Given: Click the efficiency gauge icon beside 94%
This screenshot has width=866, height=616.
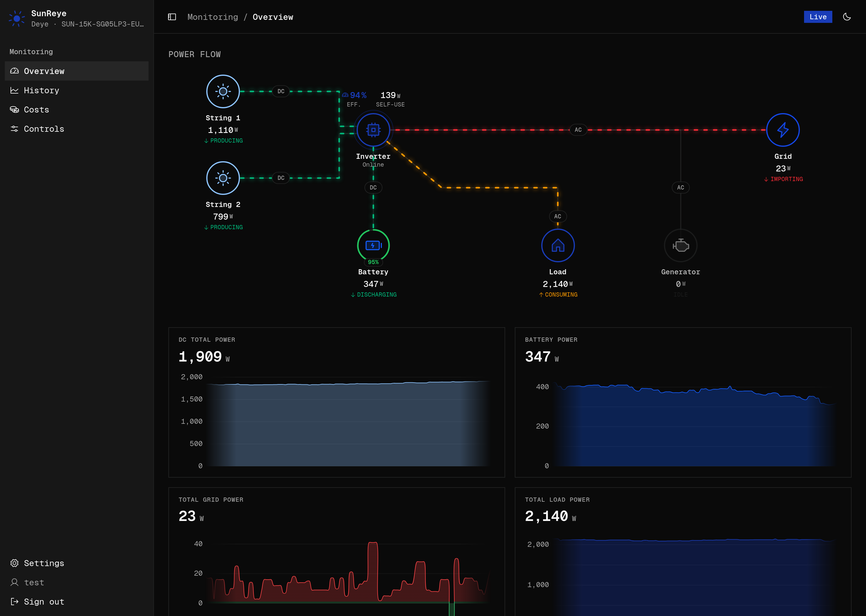Looking at the screenshot, I should coord(345,95).
